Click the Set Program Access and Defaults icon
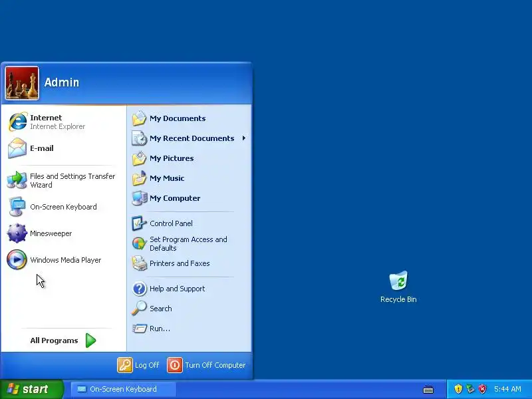This screenshot has height=399, width=532. point(139,243)
